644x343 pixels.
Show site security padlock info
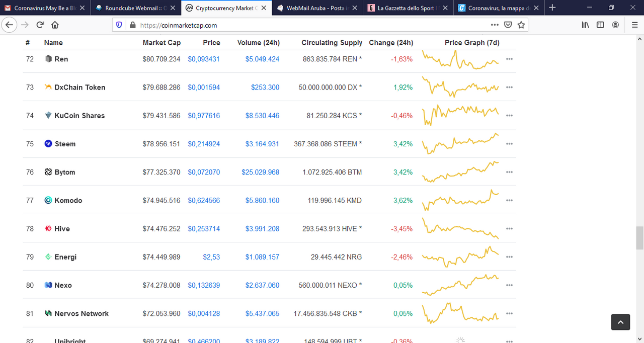click(132, 25)
